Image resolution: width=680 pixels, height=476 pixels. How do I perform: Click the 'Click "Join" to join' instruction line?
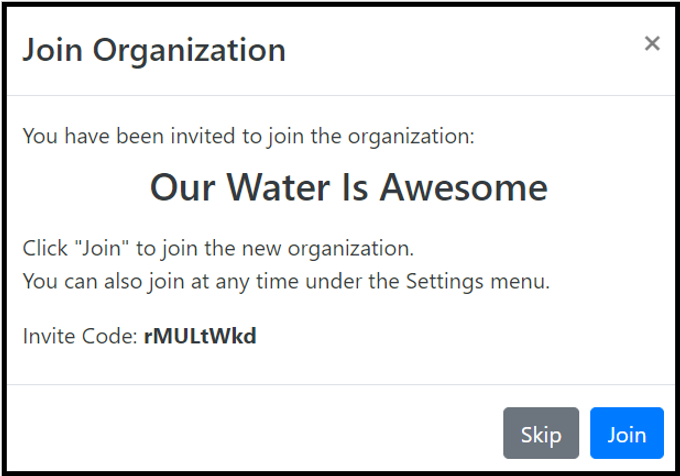click(x=218, y=247)
